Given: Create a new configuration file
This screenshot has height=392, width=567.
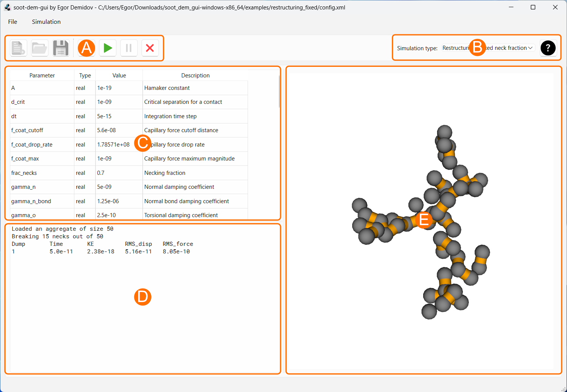Looking at the screenshot, I should (18, 48).
